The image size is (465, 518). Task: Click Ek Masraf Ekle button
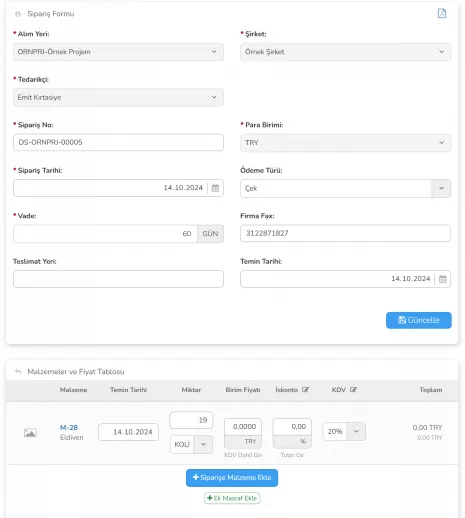click(x=232, y=498)
